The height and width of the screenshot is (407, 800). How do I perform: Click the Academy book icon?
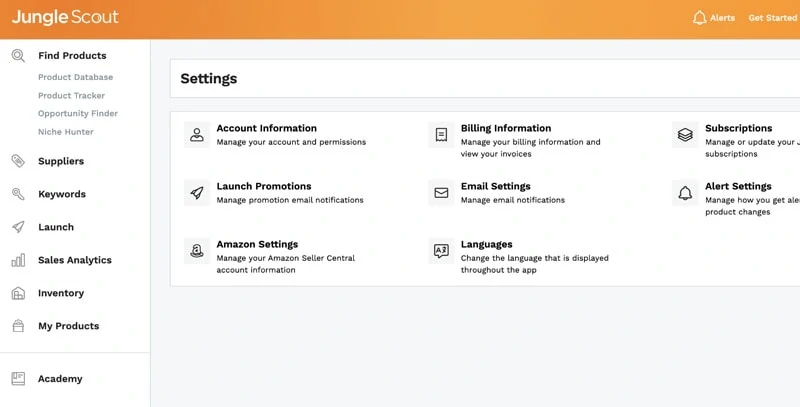pos(18,379)
